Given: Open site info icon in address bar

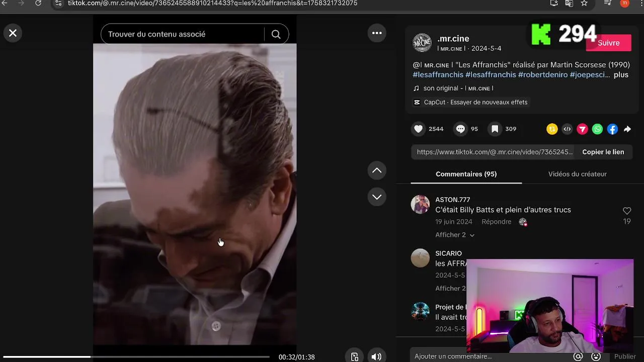Looking at the screenshot, I should [x=58, y=3].
